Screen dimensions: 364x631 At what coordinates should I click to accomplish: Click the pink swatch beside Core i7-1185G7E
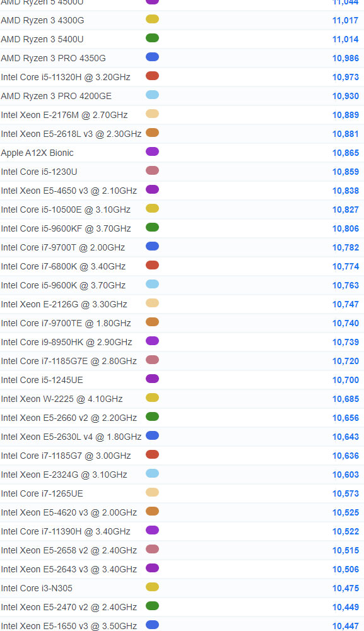pos(152,360)
